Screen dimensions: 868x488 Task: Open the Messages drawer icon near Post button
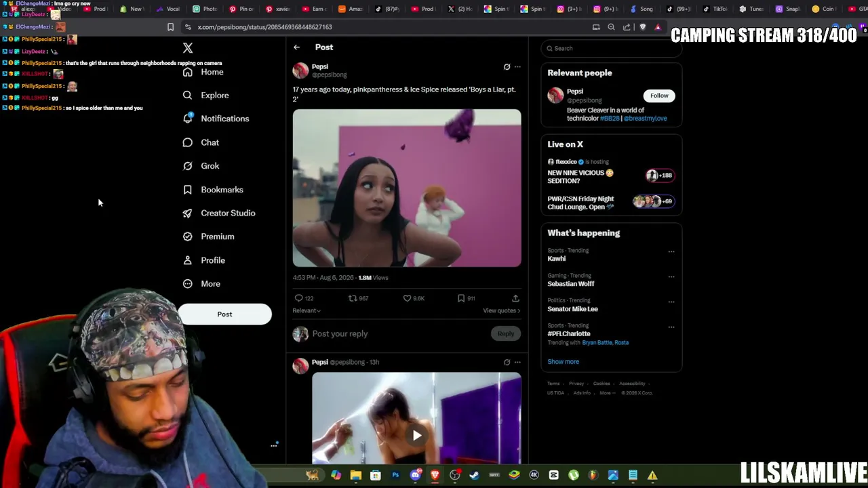[274, 445]
